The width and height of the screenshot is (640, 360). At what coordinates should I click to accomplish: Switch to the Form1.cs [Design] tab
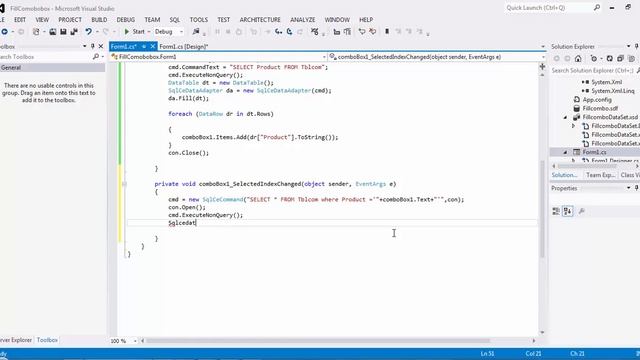click(184, 47)
